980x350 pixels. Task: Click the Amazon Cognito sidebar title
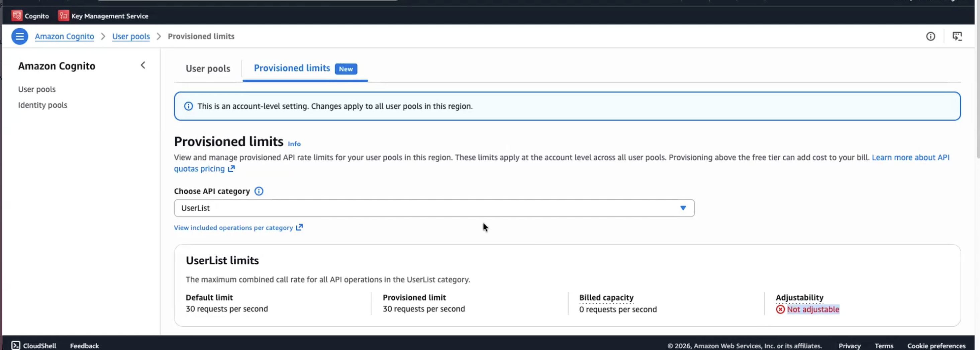click(57, 66)
